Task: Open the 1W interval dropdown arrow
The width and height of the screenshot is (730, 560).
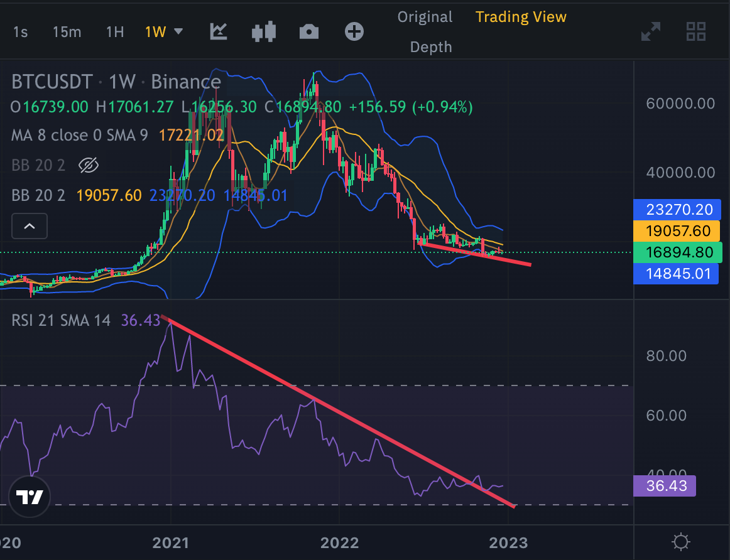Action: [x=178, y=31]
